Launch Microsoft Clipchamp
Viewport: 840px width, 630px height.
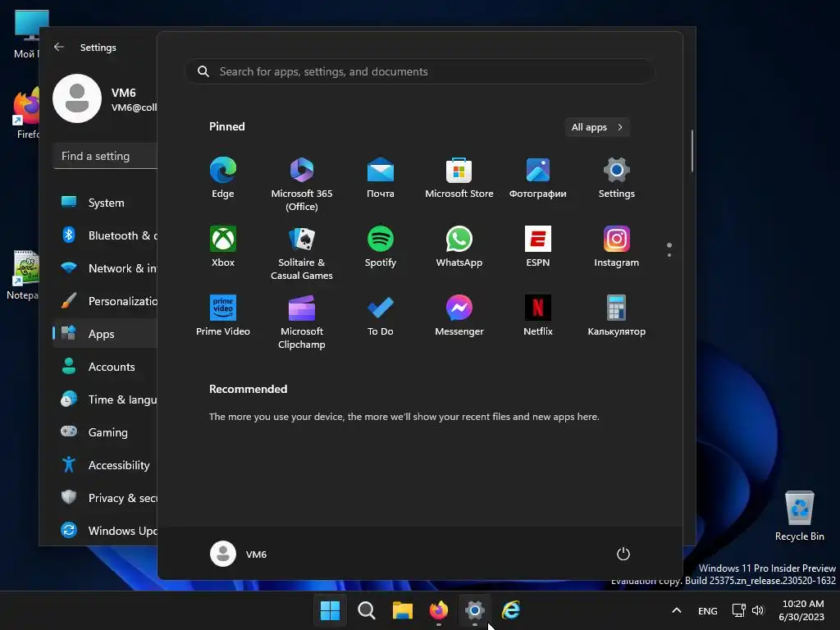pyautogui.click(x=302, y=322)
